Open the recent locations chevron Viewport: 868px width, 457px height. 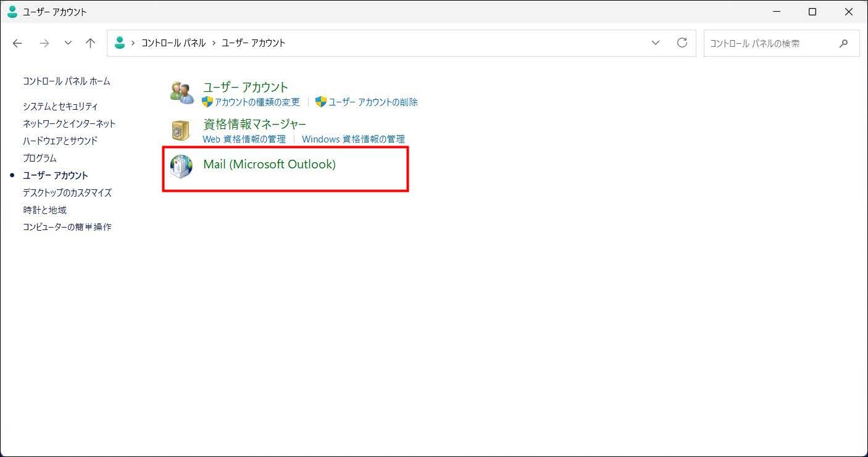click(x=68, y=43)
